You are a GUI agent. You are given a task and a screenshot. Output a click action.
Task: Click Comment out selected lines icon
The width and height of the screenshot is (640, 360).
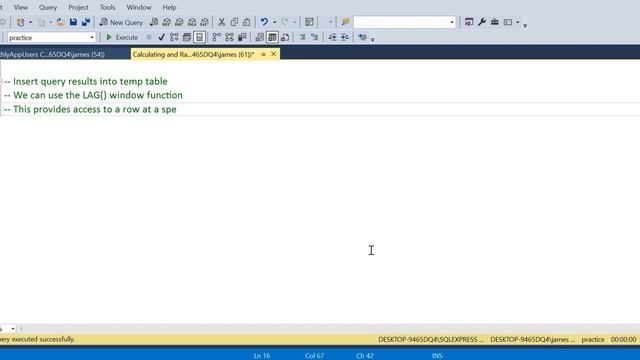point(302,38)
